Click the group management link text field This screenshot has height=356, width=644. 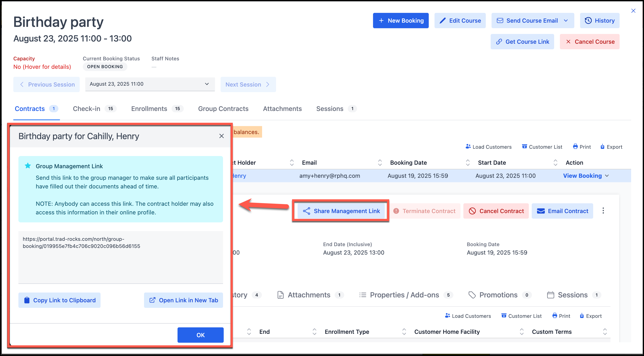[x=121, y=257]
